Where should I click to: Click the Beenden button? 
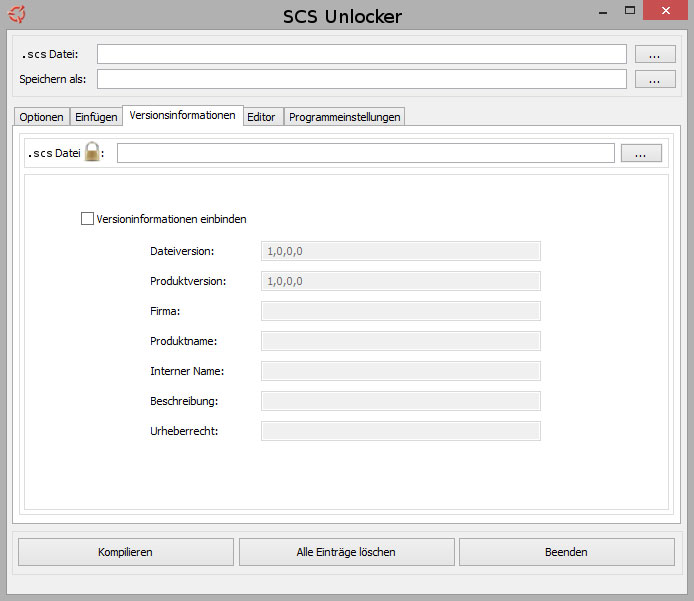click(x=567, y=552)
